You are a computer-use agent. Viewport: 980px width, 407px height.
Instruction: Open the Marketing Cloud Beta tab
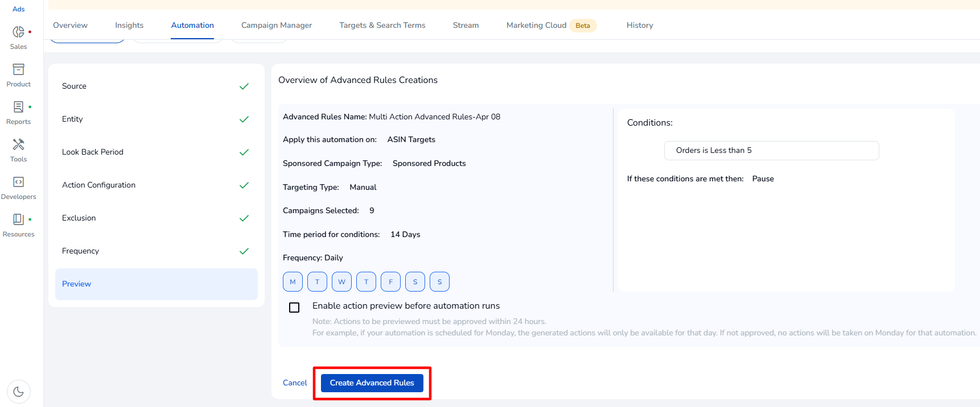550,26
